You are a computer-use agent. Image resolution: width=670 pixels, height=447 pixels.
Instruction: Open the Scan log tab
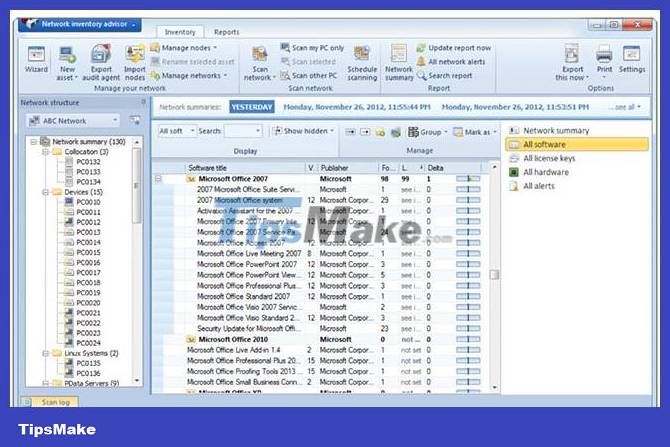50,402
